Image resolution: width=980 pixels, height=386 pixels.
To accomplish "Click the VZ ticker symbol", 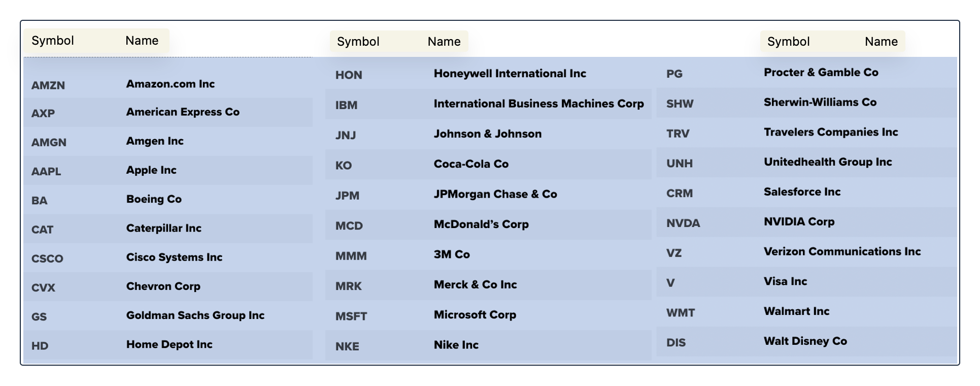I will click(x=674, y=253).
